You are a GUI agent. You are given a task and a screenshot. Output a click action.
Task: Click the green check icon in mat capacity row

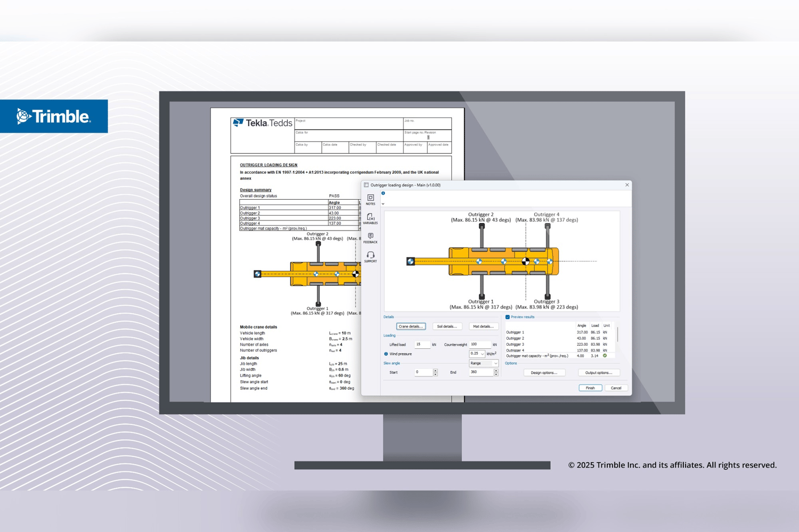pyautogui.click(x=605, y=356)
